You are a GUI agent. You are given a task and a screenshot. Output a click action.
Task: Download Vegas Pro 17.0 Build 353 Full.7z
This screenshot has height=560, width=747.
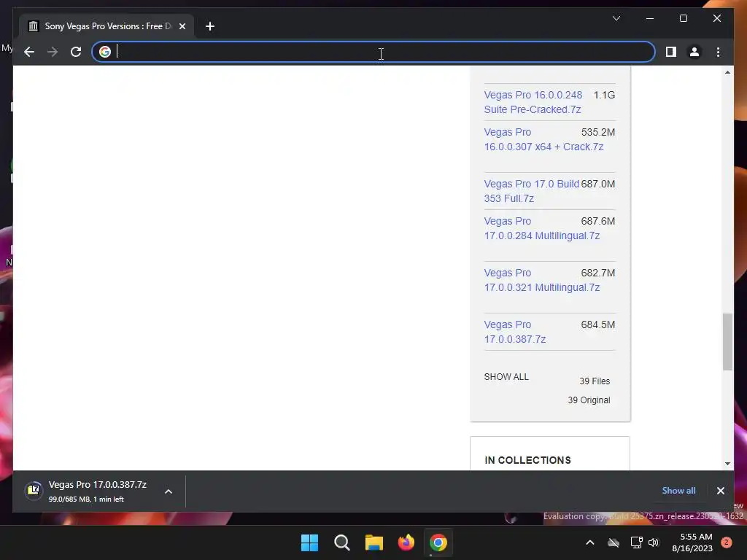point(532,191)
